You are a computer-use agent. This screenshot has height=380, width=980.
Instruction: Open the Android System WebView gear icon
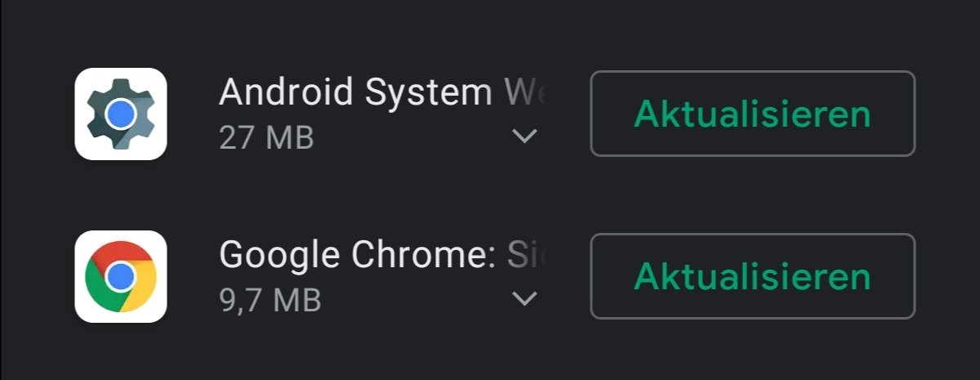coord(121,114)
